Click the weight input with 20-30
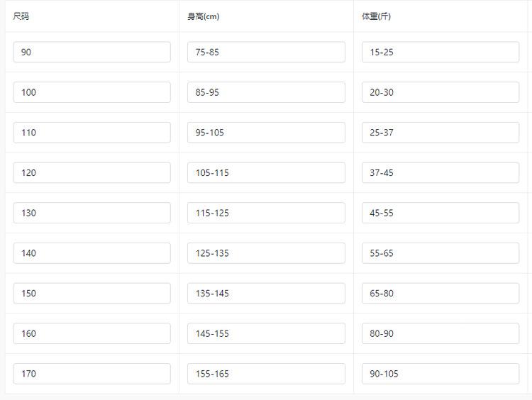 pos(440,92)
